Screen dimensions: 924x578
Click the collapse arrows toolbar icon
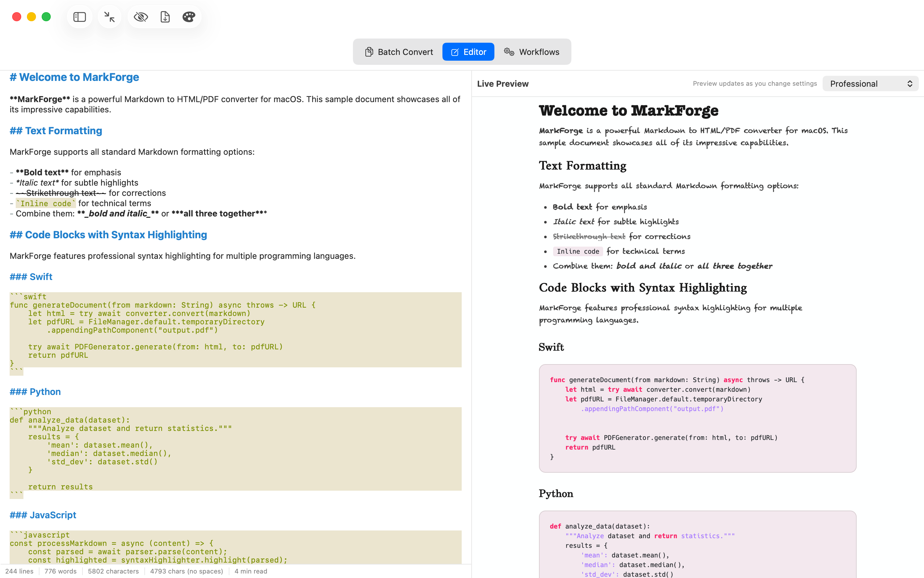tap(110, 17)
